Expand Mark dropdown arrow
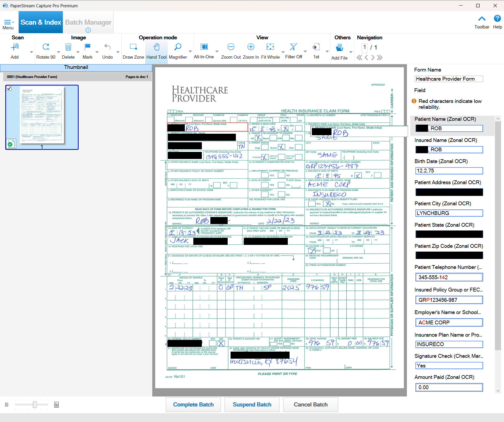Viewport: 504px width, 422px height. click(97, 52)
